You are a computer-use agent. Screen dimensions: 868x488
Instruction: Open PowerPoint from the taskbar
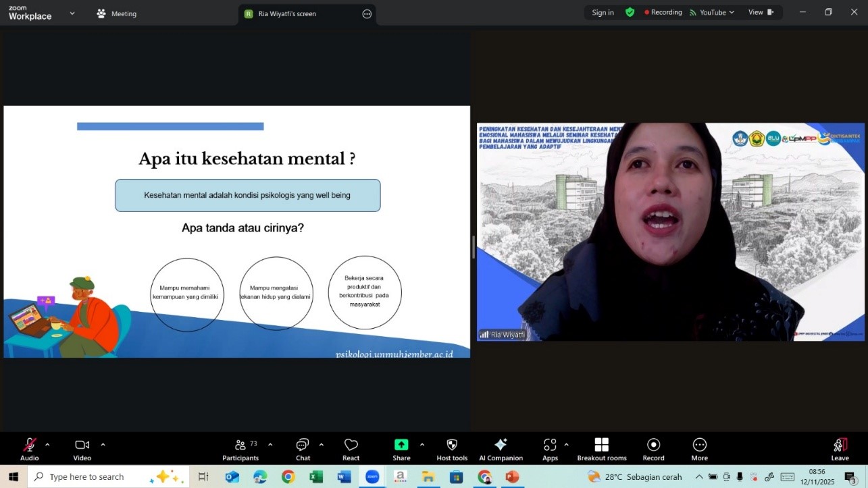(512, 477)
